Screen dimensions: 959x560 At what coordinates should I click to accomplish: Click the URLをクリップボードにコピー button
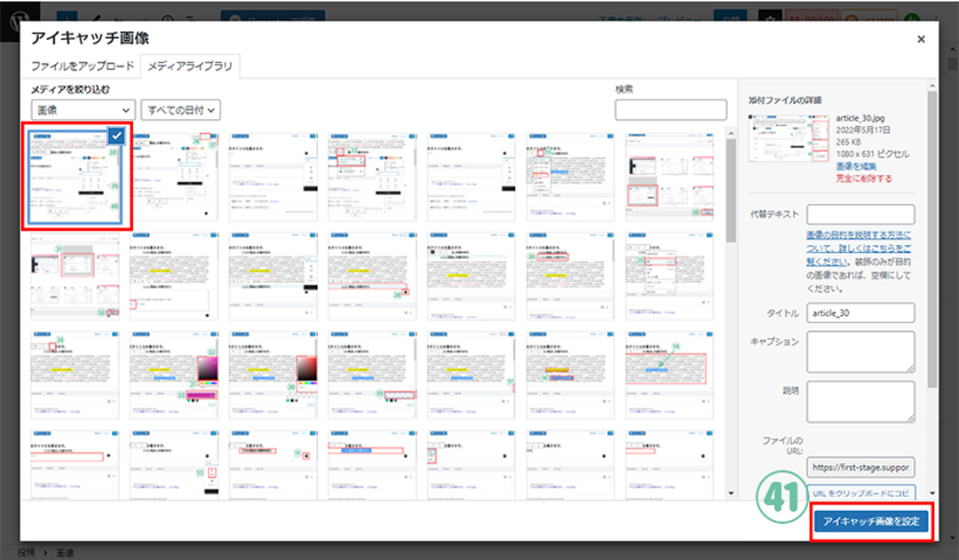tap(860, 493)
